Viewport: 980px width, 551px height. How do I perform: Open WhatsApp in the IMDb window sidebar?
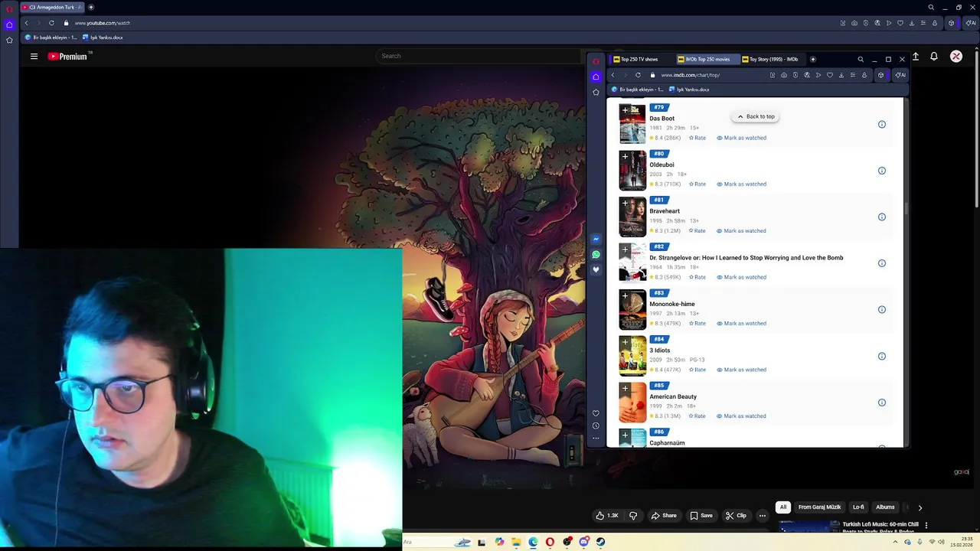click(x=596, y=254)
